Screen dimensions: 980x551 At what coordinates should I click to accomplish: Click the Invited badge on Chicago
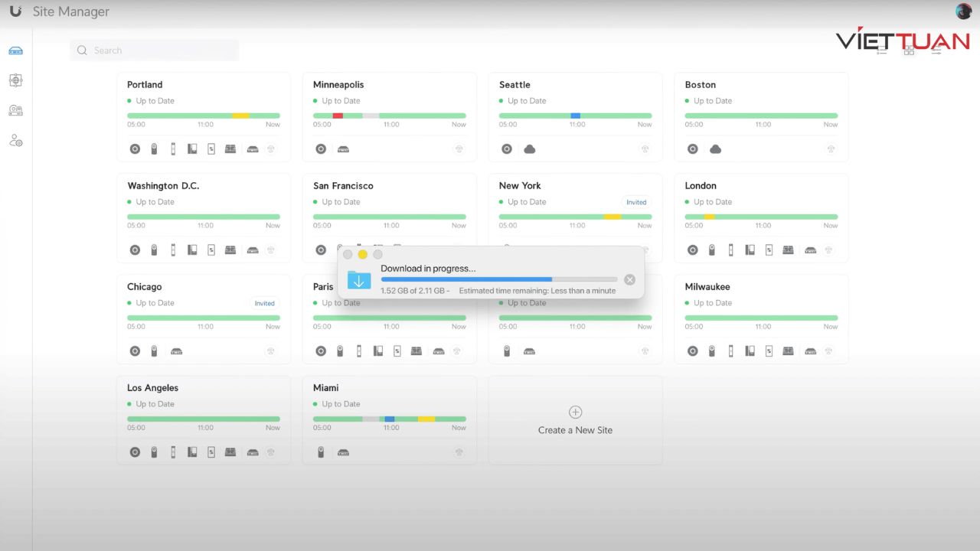(265, 303)
